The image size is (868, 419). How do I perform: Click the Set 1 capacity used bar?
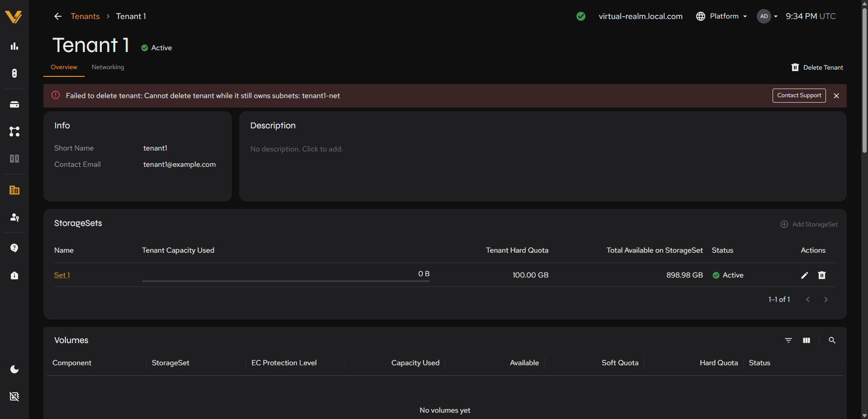pos(286,281)
